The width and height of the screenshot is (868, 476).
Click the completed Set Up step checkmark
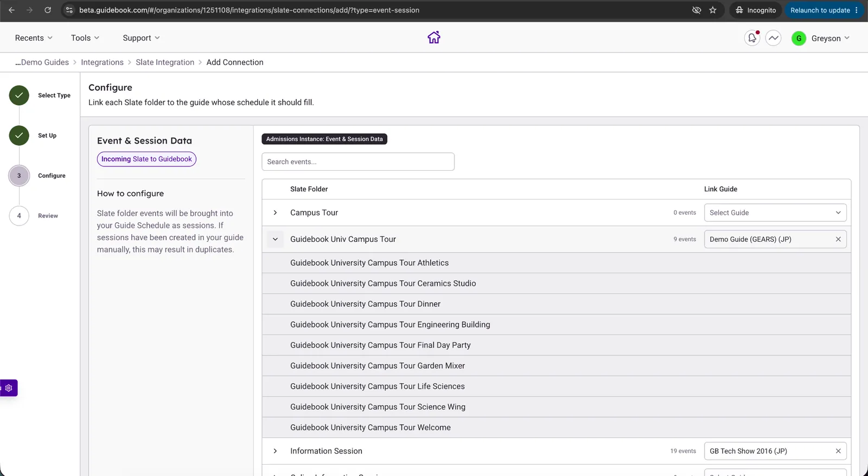[x=19, y=136]
